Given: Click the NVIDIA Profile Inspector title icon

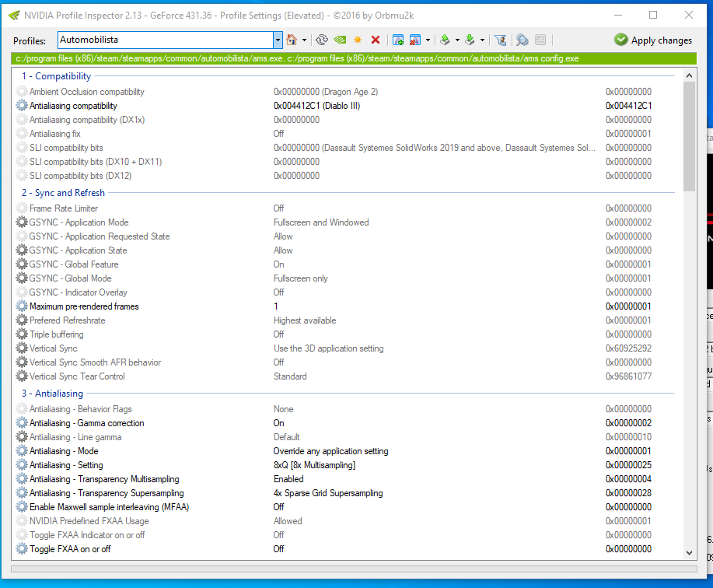Looking at the screenshot, I should click(x=14, y=15).
